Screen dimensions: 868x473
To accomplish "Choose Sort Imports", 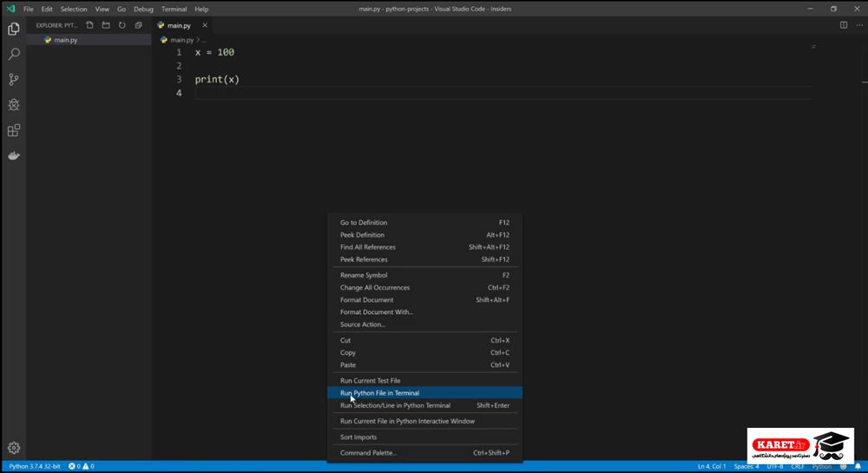I will tap(424, 437).
